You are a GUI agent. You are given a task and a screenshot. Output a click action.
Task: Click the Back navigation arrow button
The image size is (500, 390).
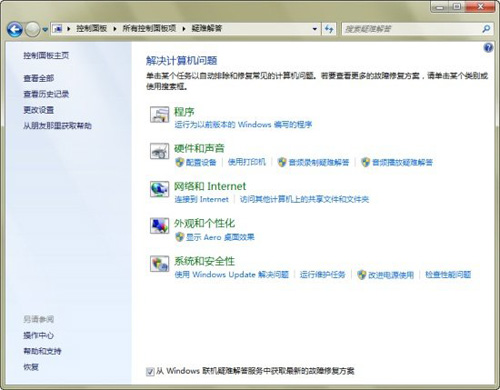pyautogui.click(x=15, y=29)
